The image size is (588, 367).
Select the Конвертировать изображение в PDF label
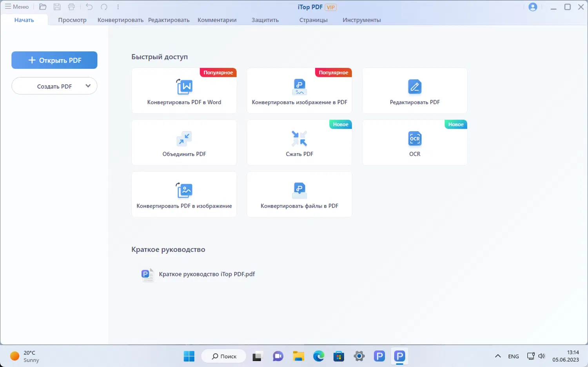click(299, 102)
